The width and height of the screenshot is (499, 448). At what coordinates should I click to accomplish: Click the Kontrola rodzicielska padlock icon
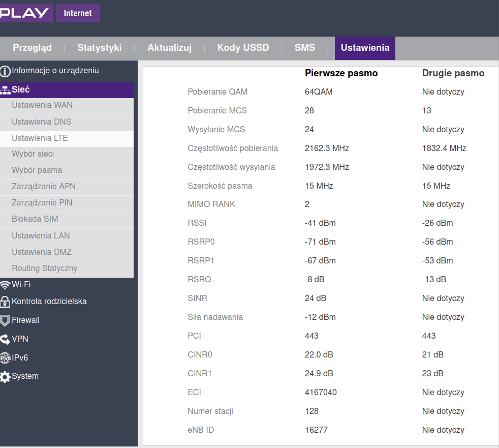pos(6,302)
